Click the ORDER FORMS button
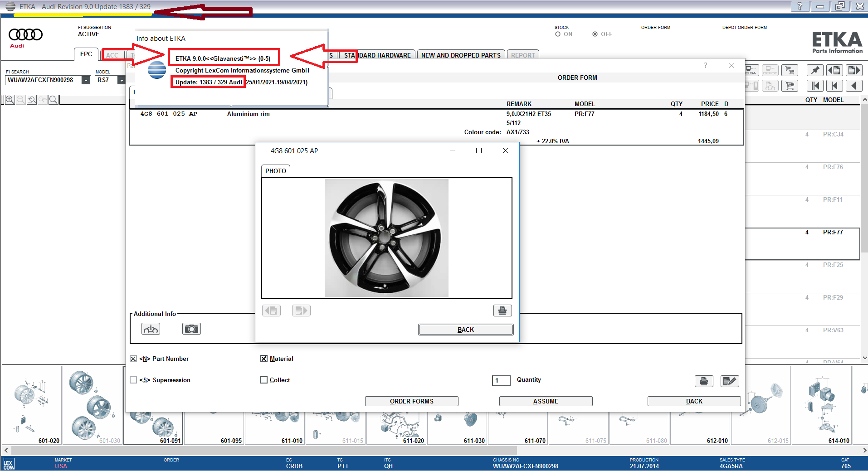Screen dimensions: 868x471 pos(412,401)
